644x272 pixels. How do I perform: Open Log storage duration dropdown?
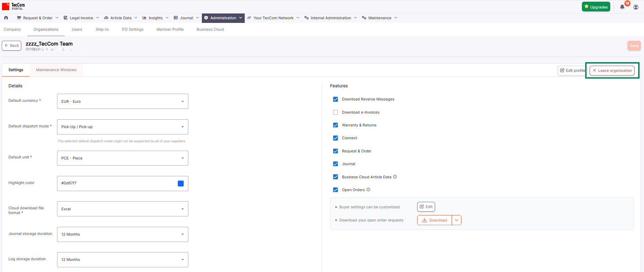(x=123, y=260)
